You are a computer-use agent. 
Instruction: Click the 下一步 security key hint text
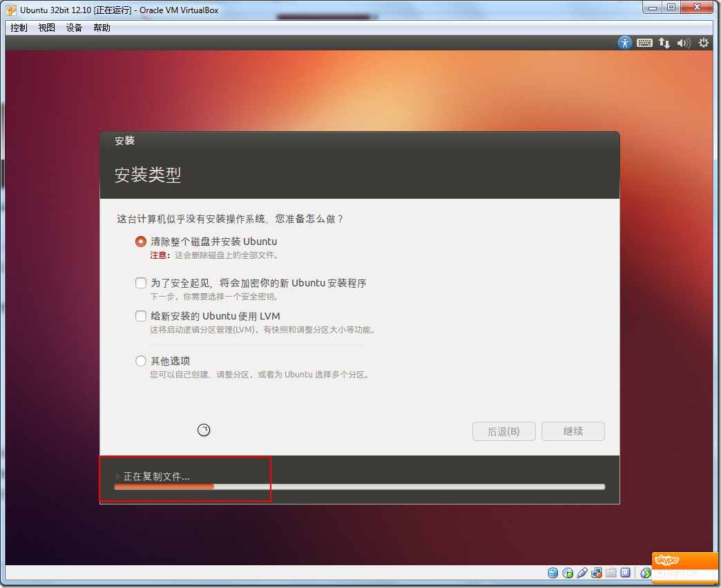coord(214,296)
